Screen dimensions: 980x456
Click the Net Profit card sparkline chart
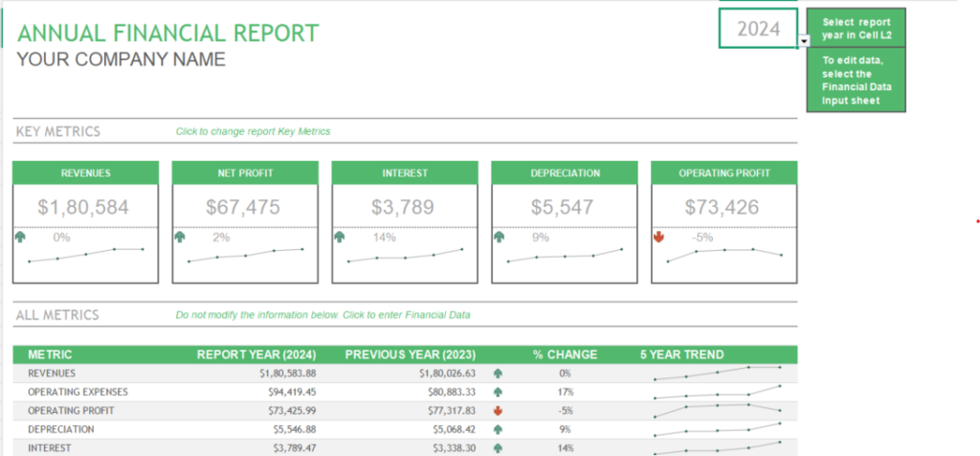pos(245,255)
